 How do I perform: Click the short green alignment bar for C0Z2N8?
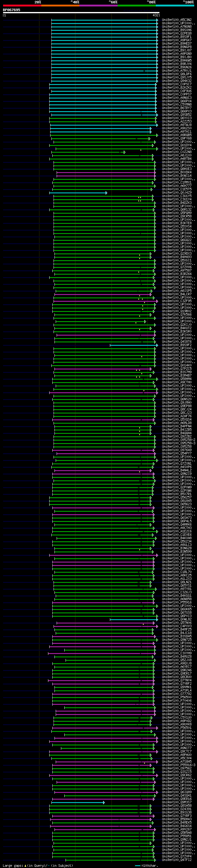[x=88, y=152]
